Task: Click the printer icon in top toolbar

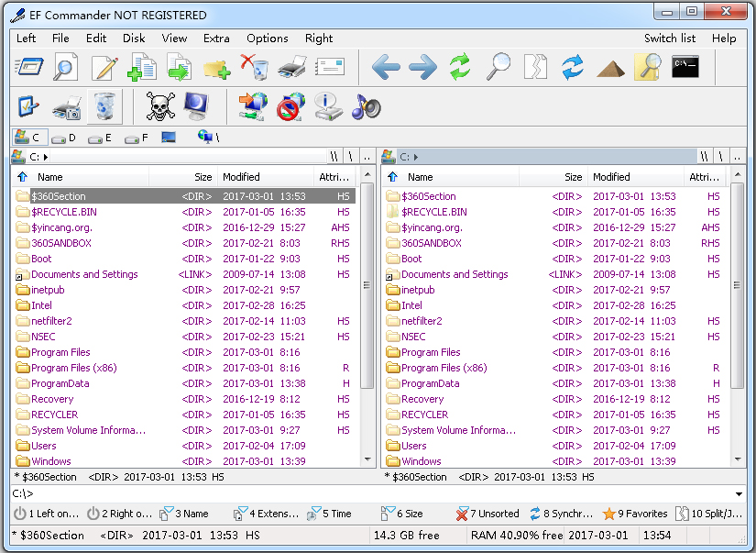Action: click(292, 67)
